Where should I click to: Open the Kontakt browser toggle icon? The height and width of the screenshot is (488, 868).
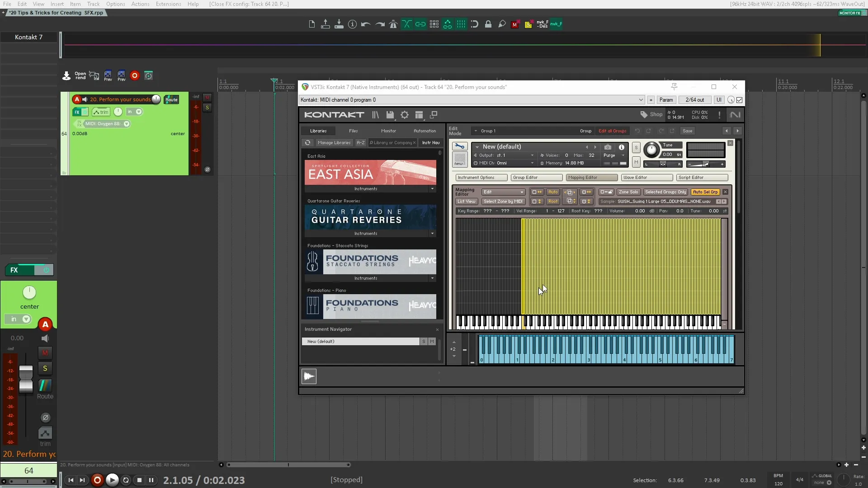click(376, 115)
